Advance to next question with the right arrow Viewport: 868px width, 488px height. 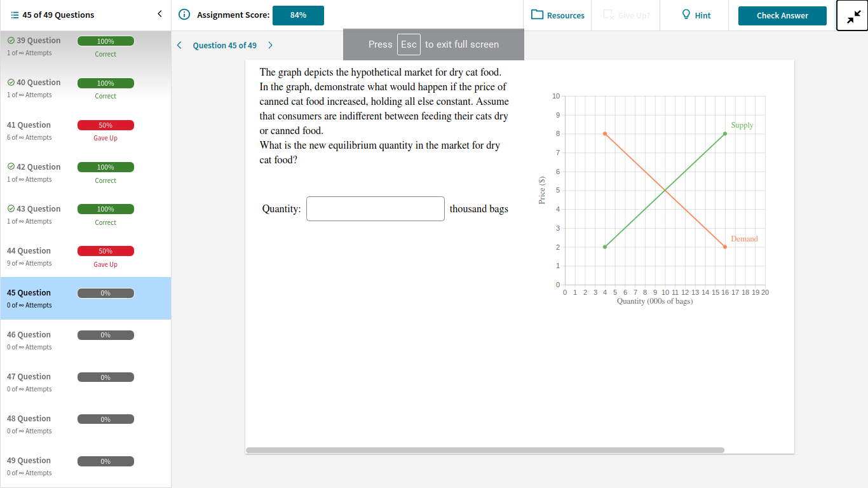tap(270, 45)
